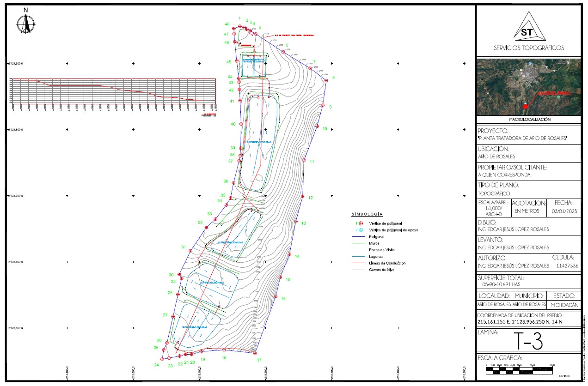Select the red Líneas de Conducción line sample
588x386 pixels.
tap(358, 263)
